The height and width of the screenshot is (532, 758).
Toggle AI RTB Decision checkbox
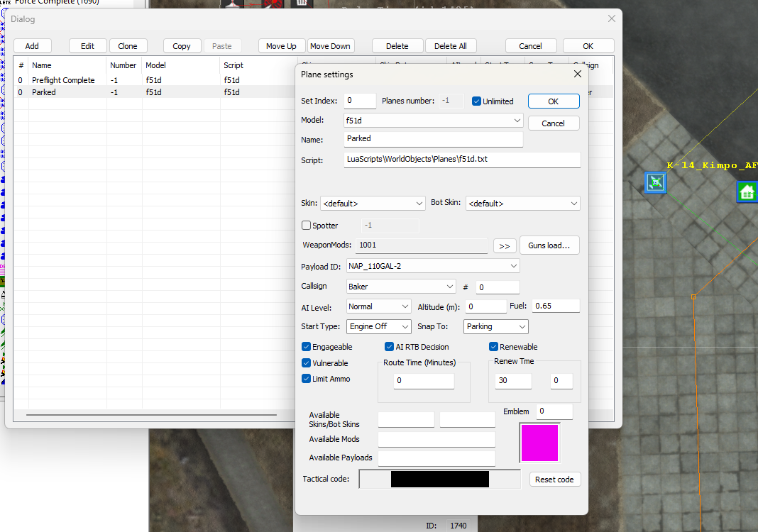click(x=389, y=346)
